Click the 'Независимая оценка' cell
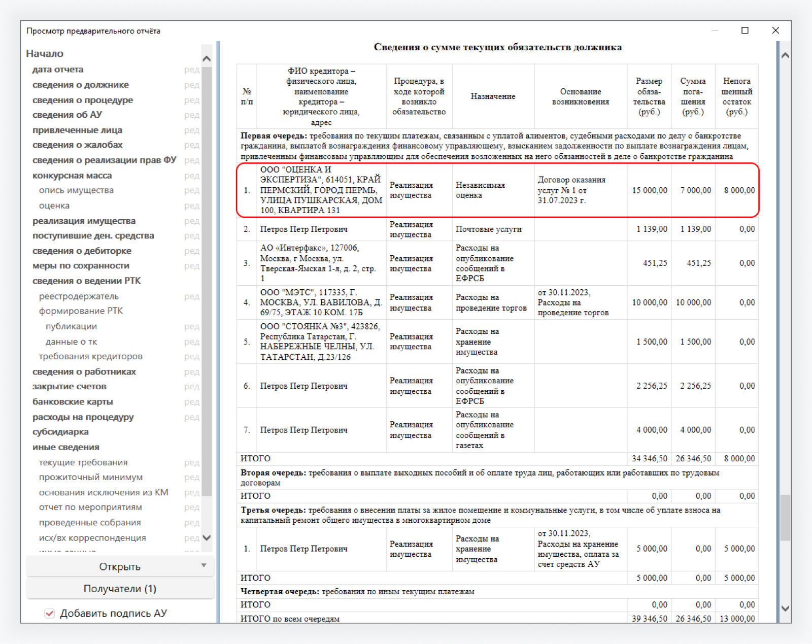The image size is (812, 644). pos(493,190)
